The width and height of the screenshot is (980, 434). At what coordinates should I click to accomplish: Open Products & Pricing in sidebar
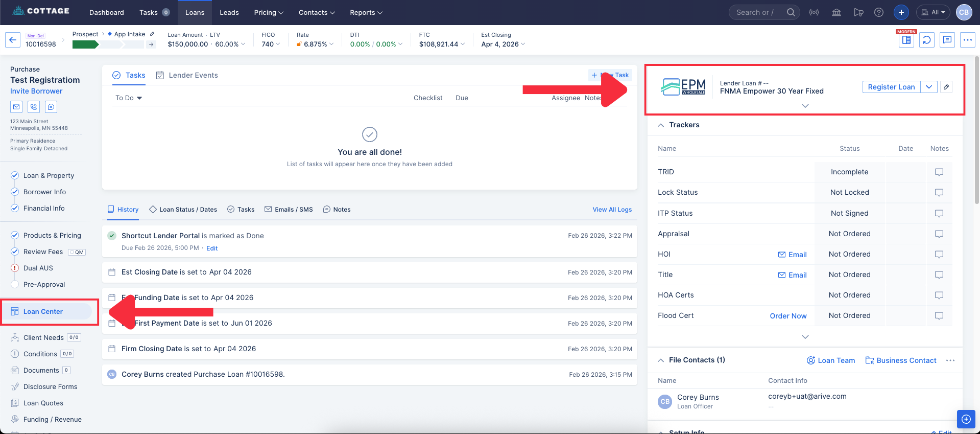[x=46, y=235]
